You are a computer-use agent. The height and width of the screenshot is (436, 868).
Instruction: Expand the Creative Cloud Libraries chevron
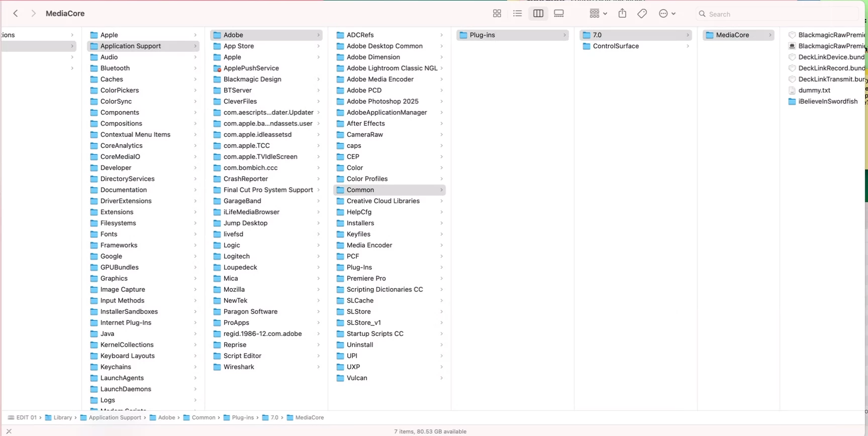[x=441, y=201]
